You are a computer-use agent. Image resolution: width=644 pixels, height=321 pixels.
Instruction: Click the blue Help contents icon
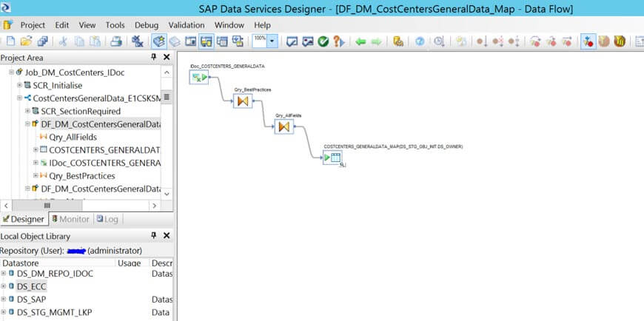point(420,41)
